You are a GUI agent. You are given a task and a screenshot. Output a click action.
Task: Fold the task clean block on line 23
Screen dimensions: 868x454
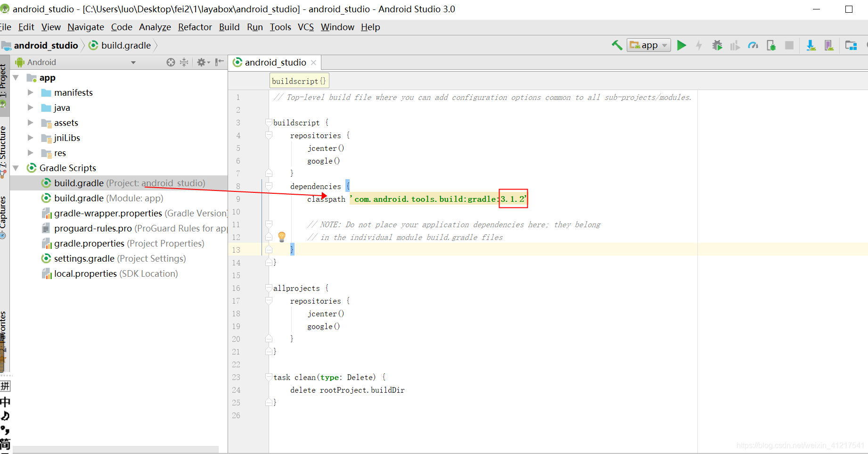click(x=269, y=377)
